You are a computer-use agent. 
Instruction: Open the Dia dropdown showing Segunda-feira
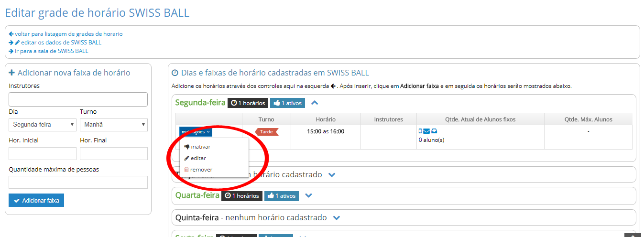pyautogui.click(x=43, y=125)
